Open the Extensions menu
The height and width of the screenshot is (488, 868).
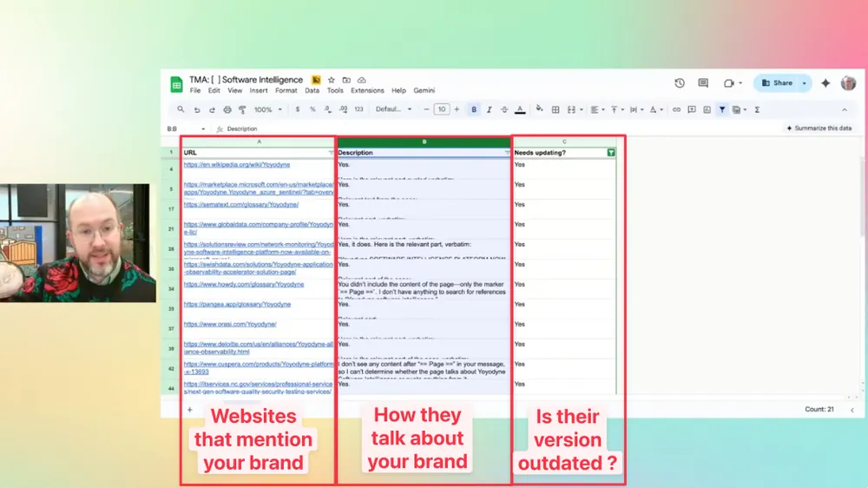(x=367, y=90)
